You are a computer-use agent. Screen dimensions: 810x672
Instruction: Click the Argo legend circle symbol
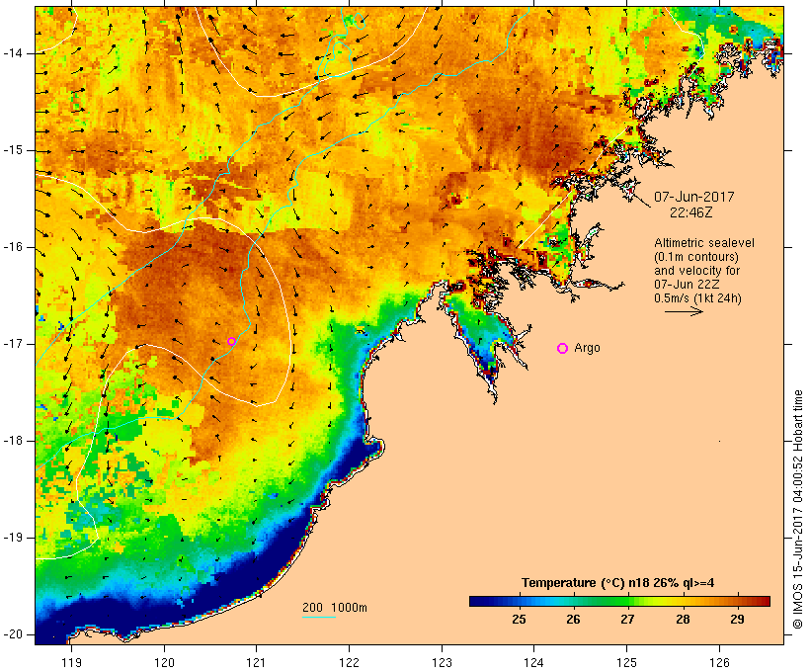pos(563,349)
